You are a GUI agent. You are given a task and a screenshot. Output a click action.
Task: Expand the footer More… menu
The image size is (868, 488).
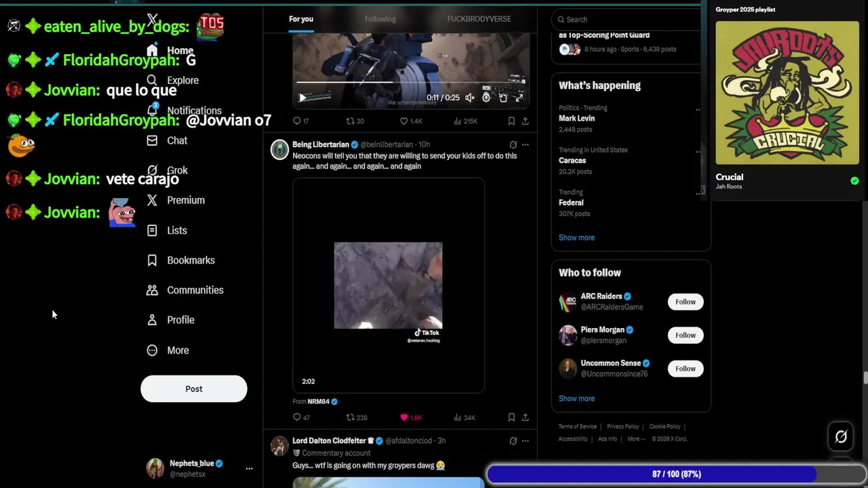[635, 439]
